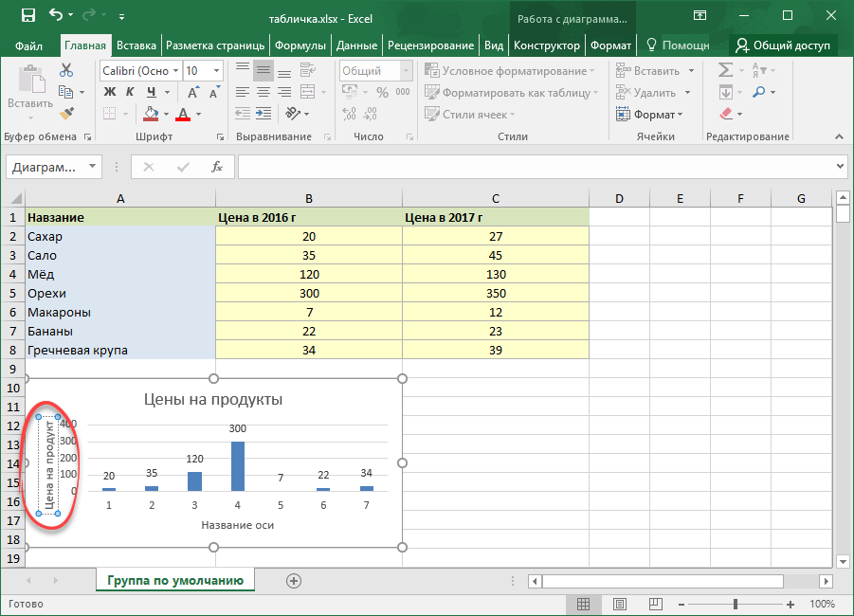Viewport: 854px width, 616px height.
Task: Click the Cut scissors icon
Action: coord(66,70)
